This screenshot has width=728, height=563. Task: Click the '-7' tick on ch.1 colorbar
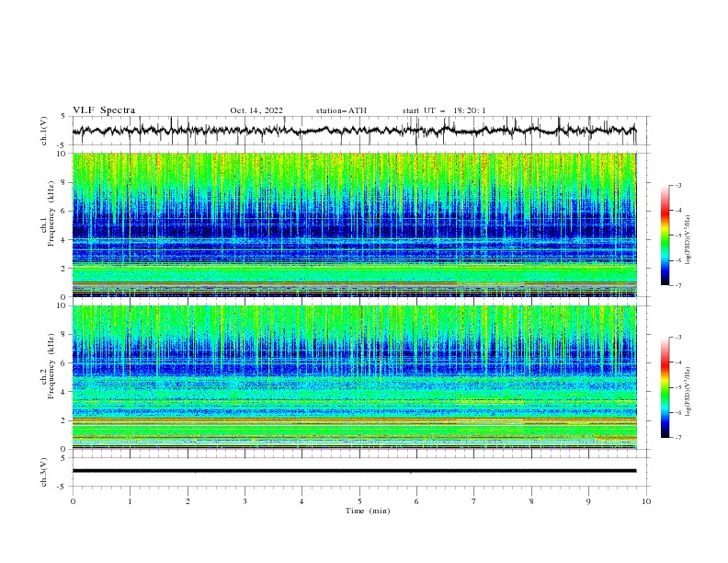click(x=677, y=285)
